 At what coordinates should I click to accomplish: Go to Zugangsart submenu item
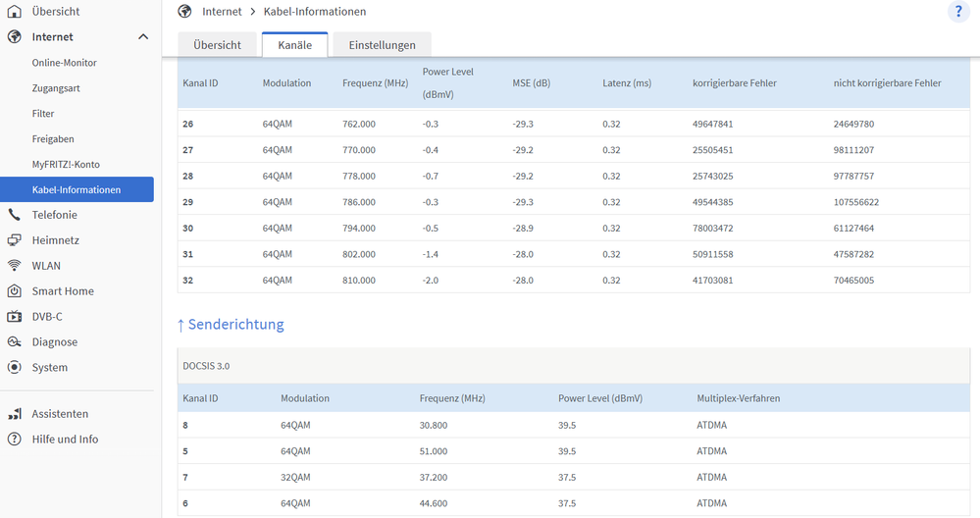tap(56, 88)
